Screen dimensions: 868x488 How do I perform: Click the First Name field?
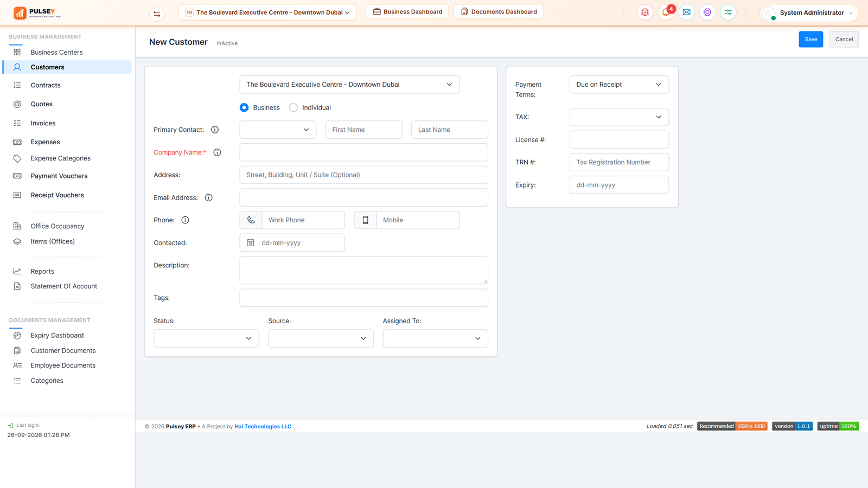click(363, 130)
